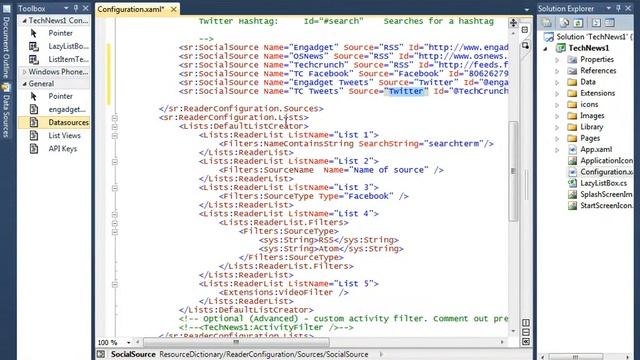Close the Configuration.xaml tab

pos(173,9)
